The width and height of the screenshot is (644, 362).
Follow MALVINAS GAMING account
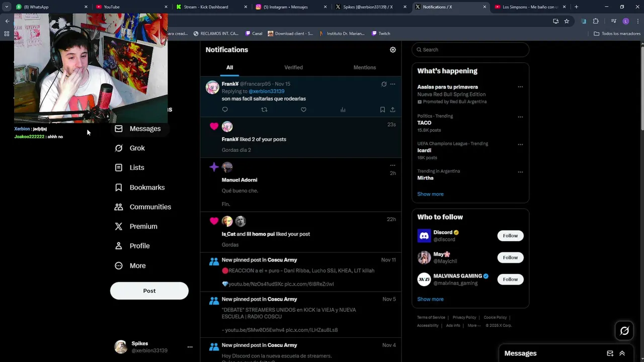coord(510,280)
